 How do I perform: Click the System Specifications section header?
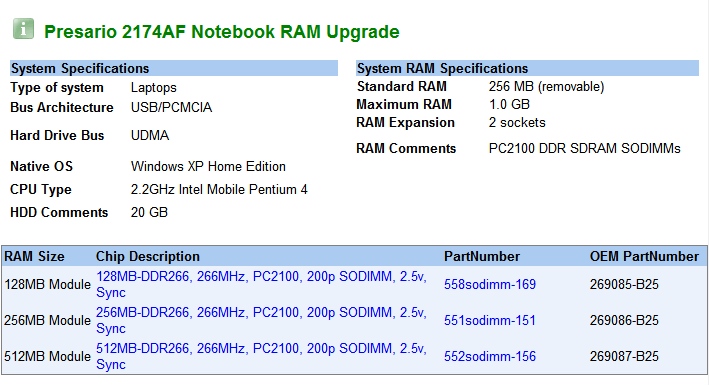coord(174,68)
